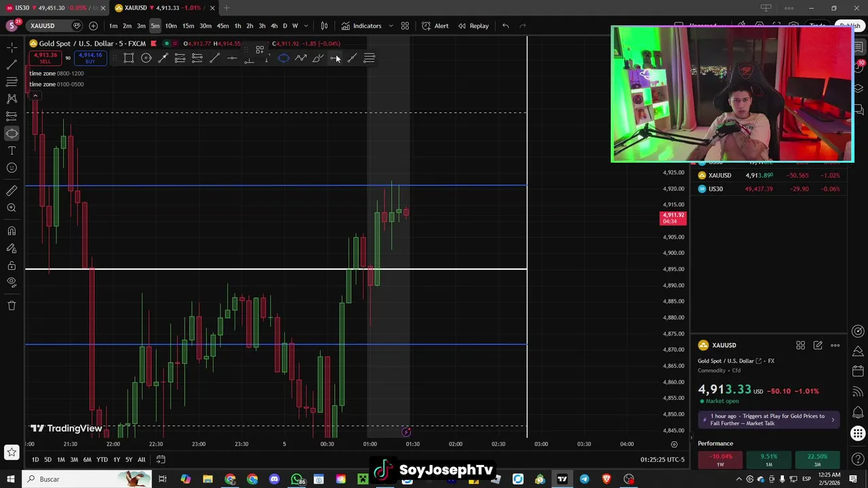Select the 4h timeframe
This screenshot has height=488, width=868.
click(274, 26)
